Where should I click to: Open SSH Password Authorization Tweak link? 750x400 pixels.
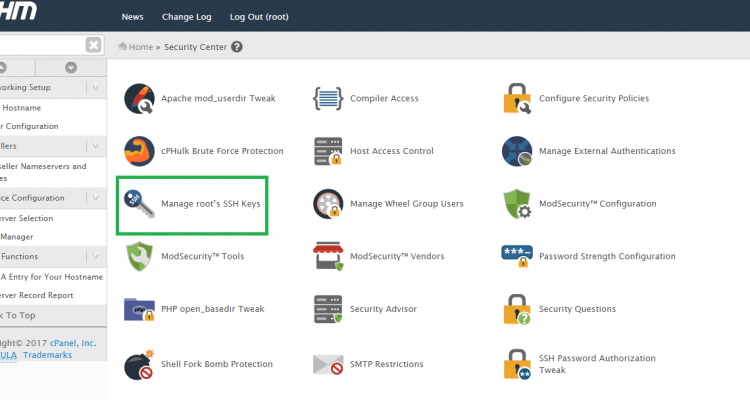point(597,364)
